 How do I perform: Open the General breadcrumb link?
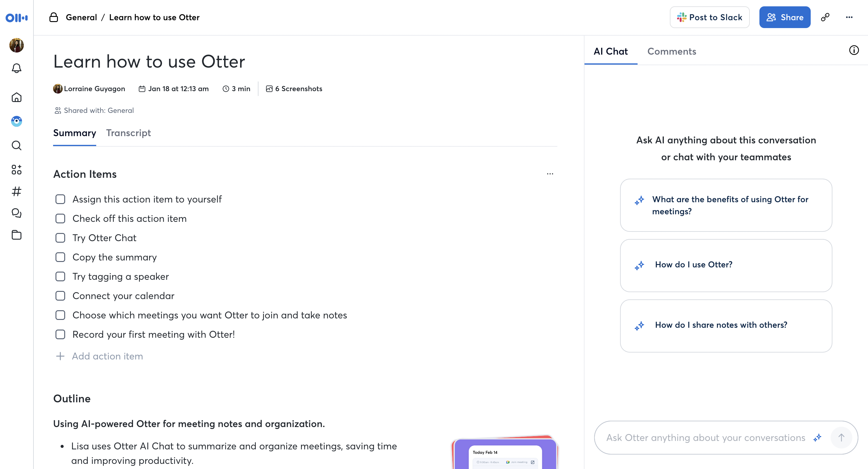pos(81,17)
